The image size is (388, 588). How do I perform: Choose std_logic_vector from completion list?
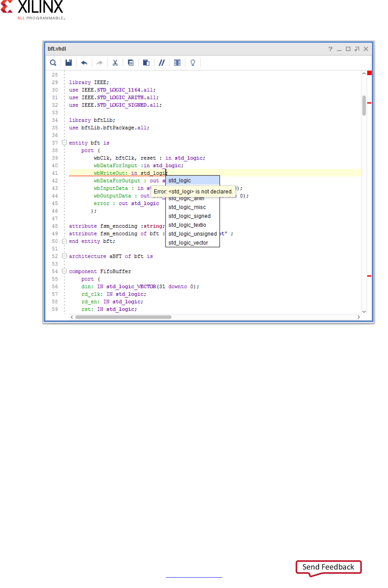pyautogui.click(x=192, y=243)
